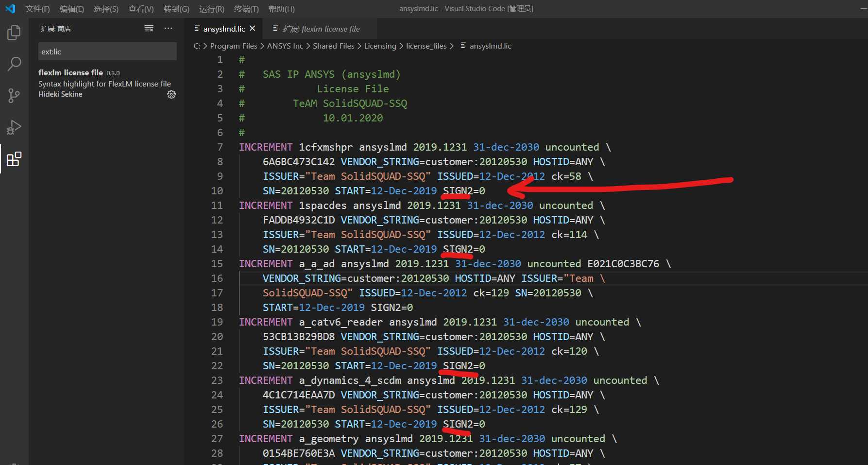Click '10.01.2020' comment on line 5

point(353,118)
